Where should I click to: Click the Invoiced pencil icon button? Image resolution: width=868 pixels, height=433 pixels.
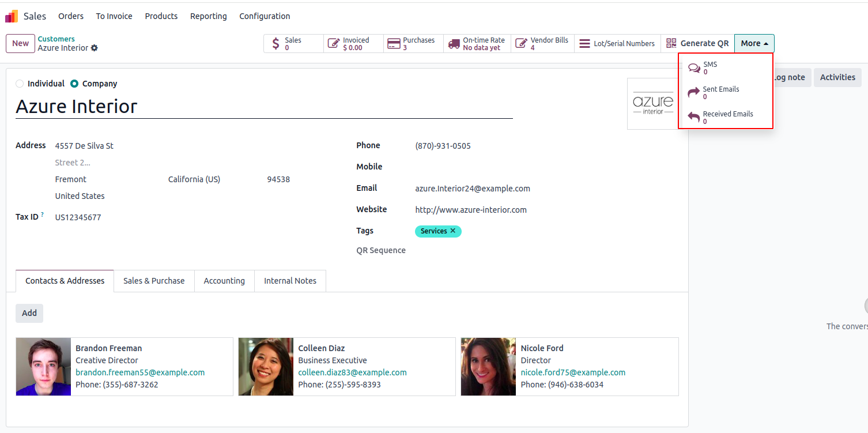click(x=333, y=44)
